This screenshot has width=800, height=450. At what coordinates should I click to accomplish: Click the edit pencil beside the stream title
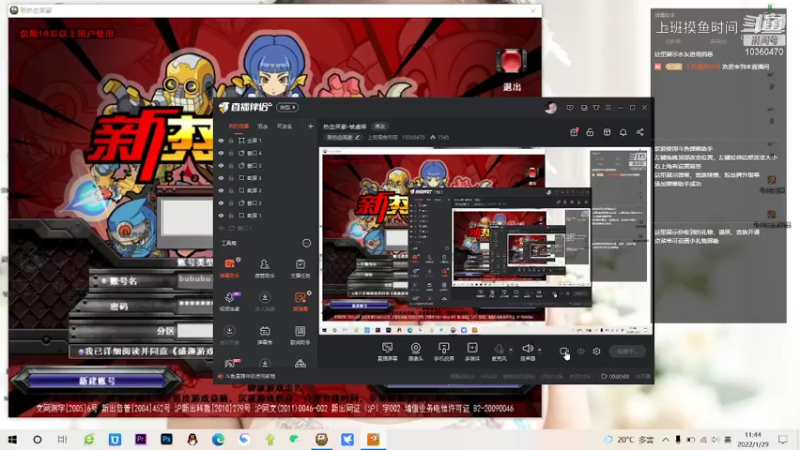coord(358,137)
